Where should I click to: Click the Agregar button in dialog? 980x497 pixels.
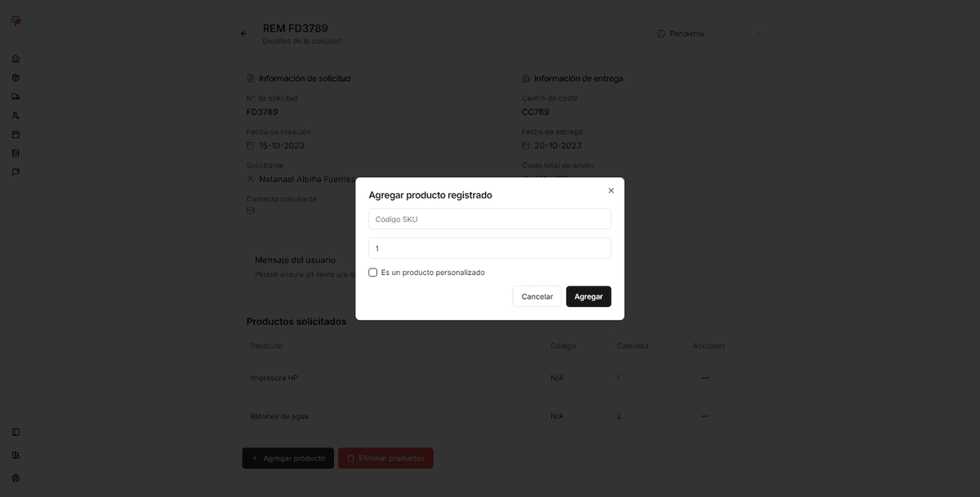(588, 296)
